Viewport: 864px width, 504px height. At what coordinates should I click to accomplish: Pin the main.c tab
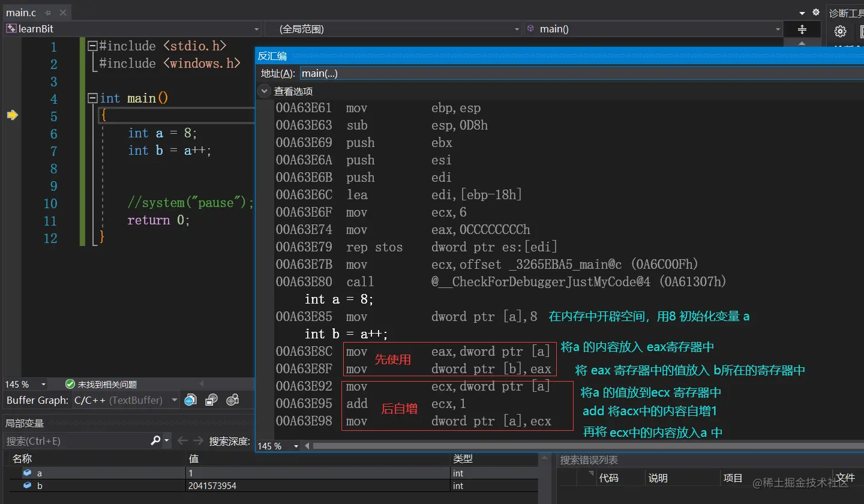[x=48, y=13]
